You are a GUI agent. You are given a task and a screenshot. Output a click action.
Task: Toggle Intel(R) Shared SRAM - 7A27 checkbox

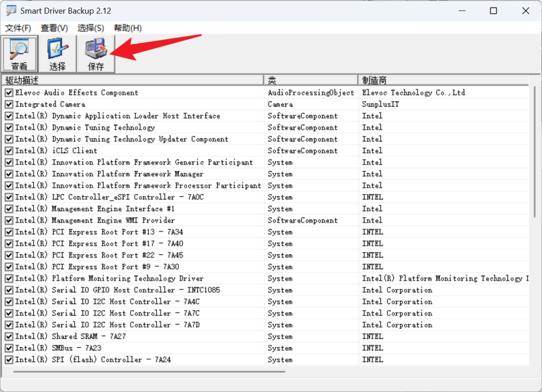10,336
